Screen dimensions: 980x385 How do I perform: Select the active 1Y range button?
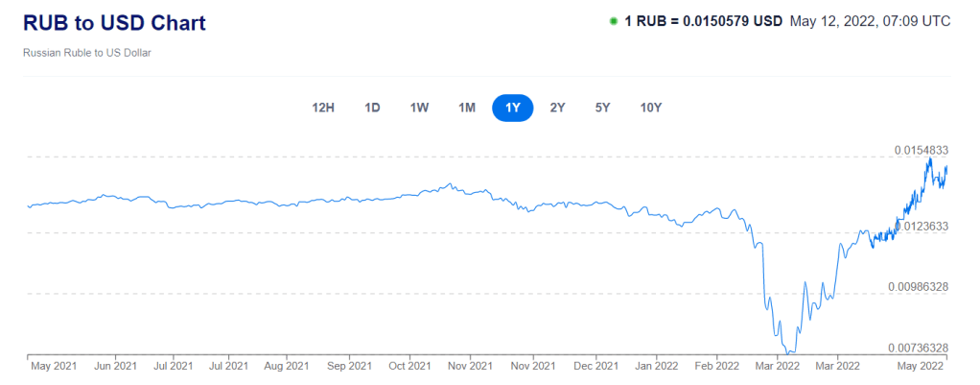tap(513, 108)
